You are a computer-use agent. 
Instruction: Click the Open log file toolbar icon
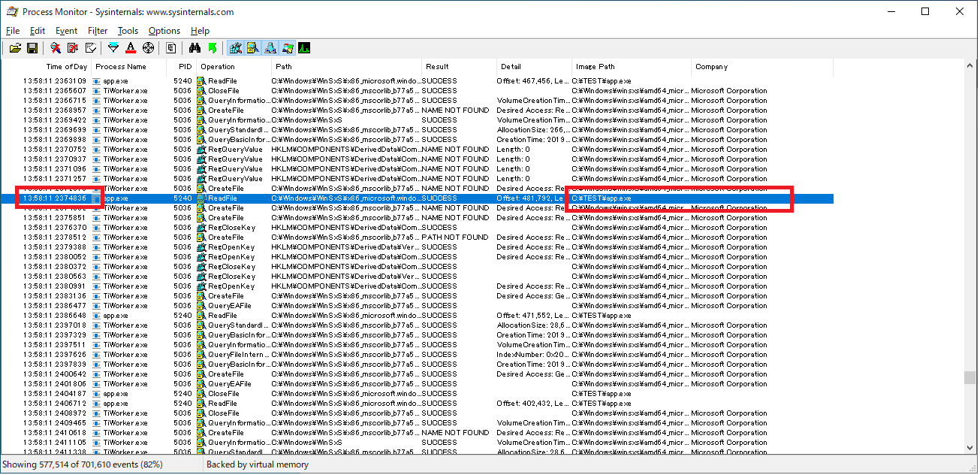pos(14,48)
